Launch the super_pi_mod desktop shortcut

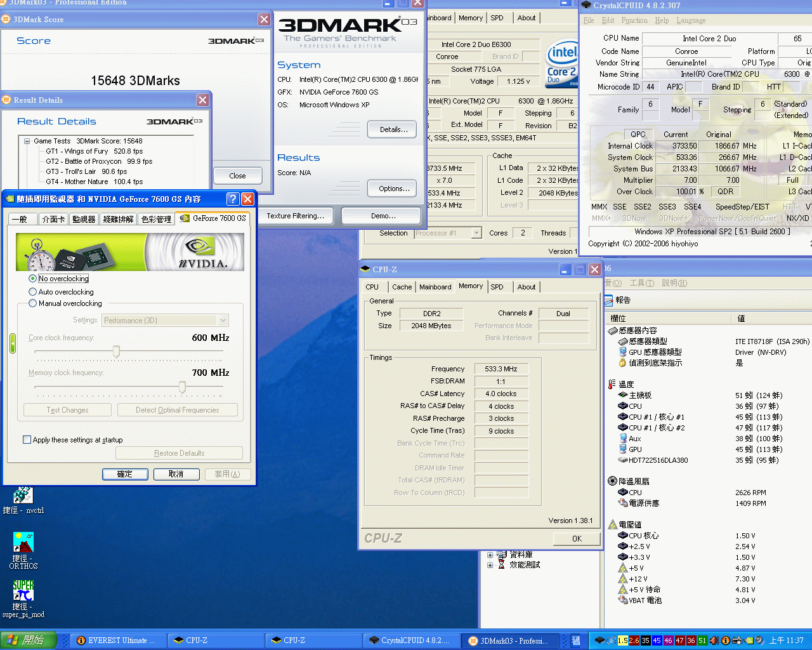point(23,591)
